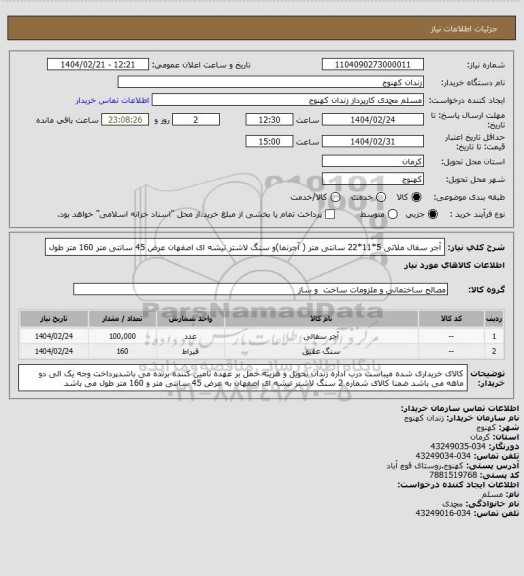Click row 1 need date 1404/02/24
The width and height of the screenshot is (524, 576).
(x=54, y=336)
